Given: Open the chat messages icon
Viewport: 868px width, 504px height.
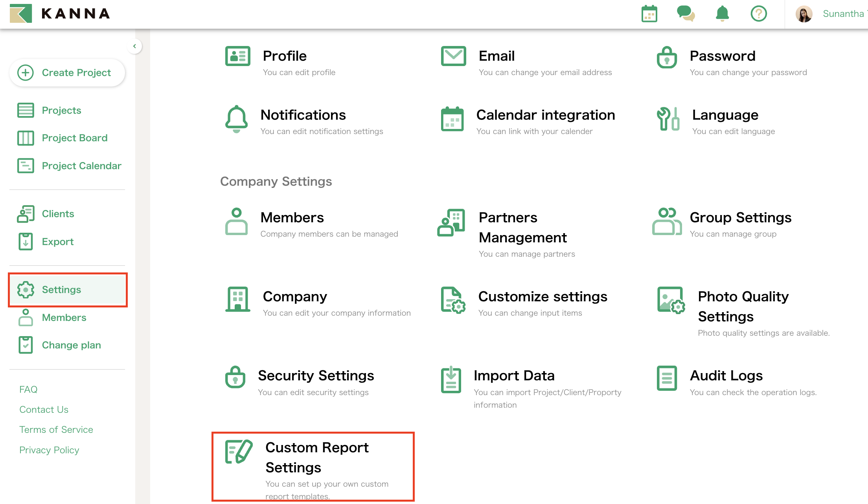Looking at the screenshot, I should coord(686,13).
